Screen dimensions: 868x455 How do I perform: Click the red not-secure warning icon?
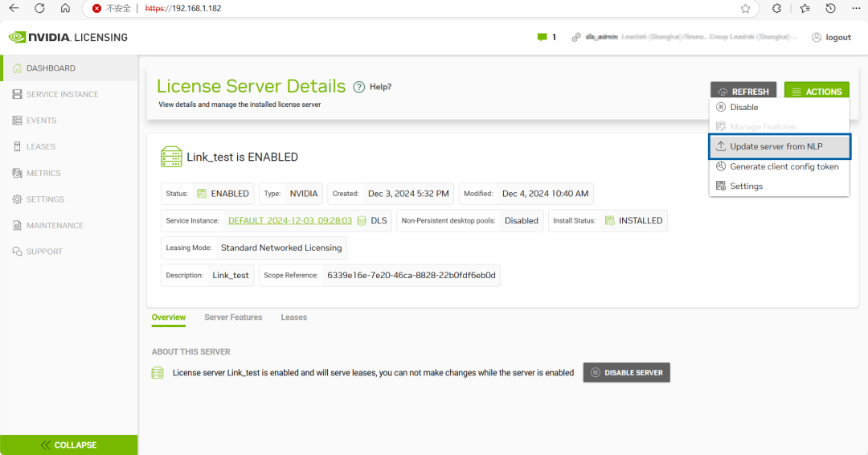point(97,8)
